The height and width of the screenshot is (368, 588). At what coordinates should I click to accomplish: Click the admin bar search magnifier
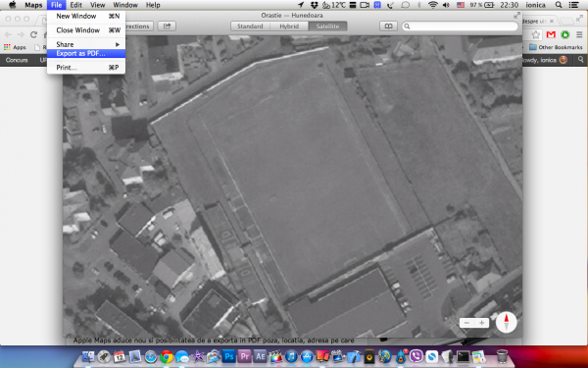point(580,59)
